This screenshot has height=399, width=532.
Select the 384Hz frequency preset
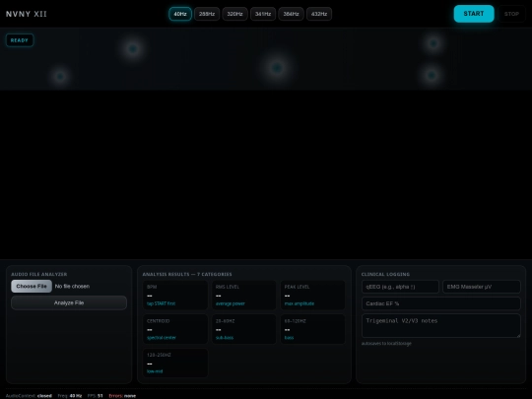(x=291, y=14)
